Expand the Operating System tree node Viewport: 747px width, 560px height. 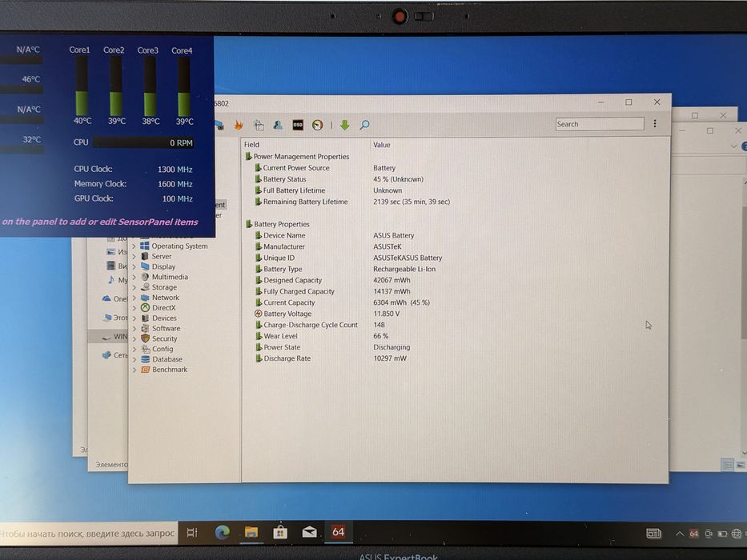click(135, 246)
